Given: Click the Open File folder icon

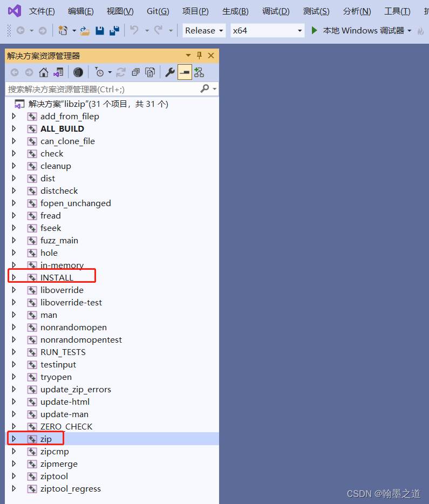Looking at the screenshot, I should click(x=85, y=31).
